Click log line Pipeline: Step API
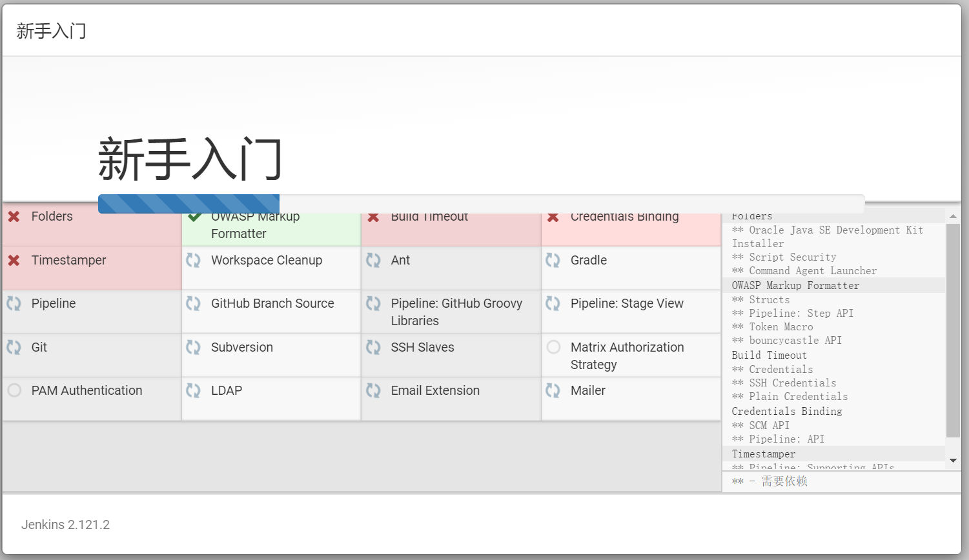The height and width of the screenshot is (560, 969). click(793, 314)
